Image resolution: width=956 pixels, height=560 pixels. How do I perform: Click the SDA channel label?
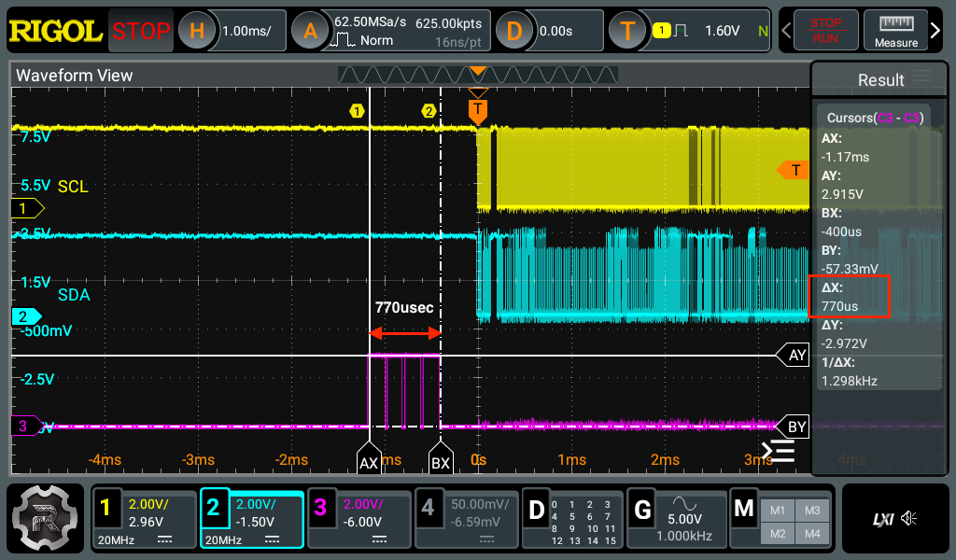click(74, 295)
